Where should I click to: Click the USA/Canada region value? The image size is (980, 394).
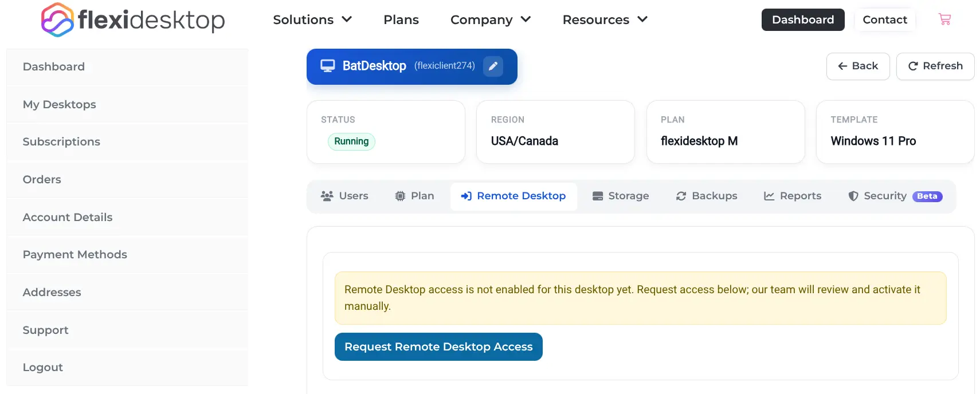524,141
